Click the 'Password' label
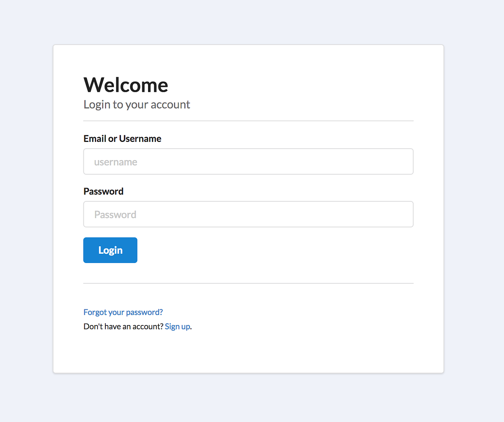The width and height of the screenshot is (504, 422). (103, 191)
